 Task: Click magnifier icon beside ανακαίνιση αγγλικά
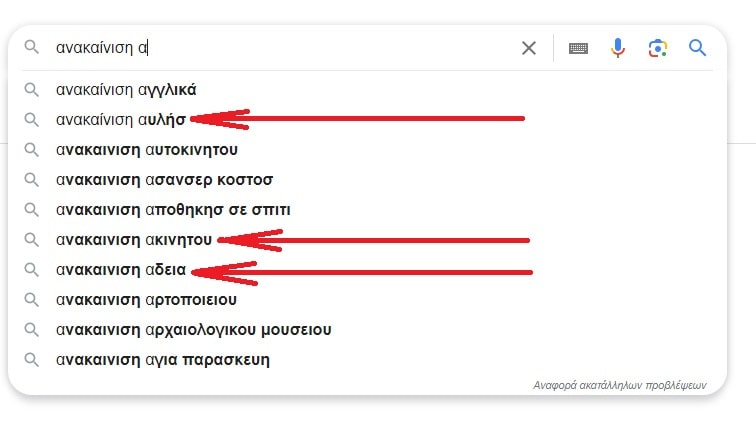pyautogui.click(x=32, y=90)
